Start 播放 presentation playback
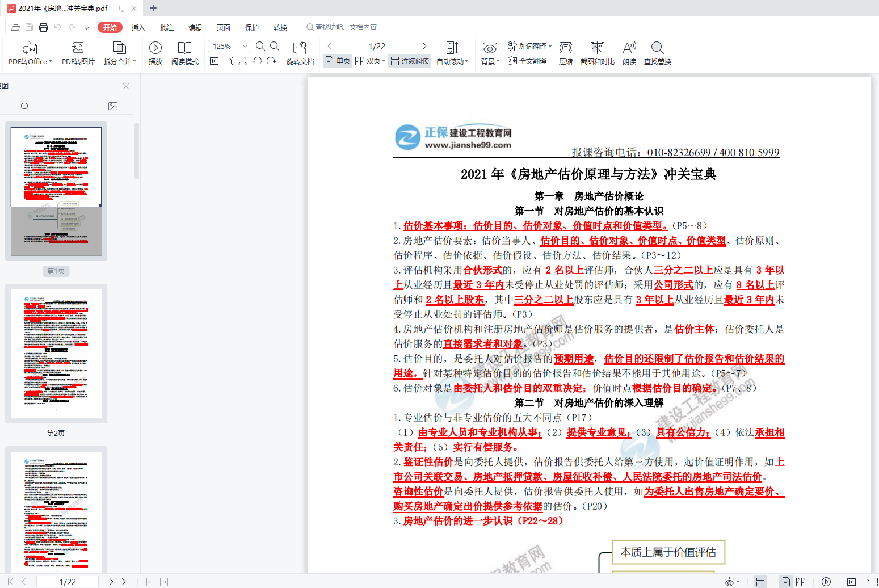The height and width of the screenshot is (588, 879). click(155, 52)
